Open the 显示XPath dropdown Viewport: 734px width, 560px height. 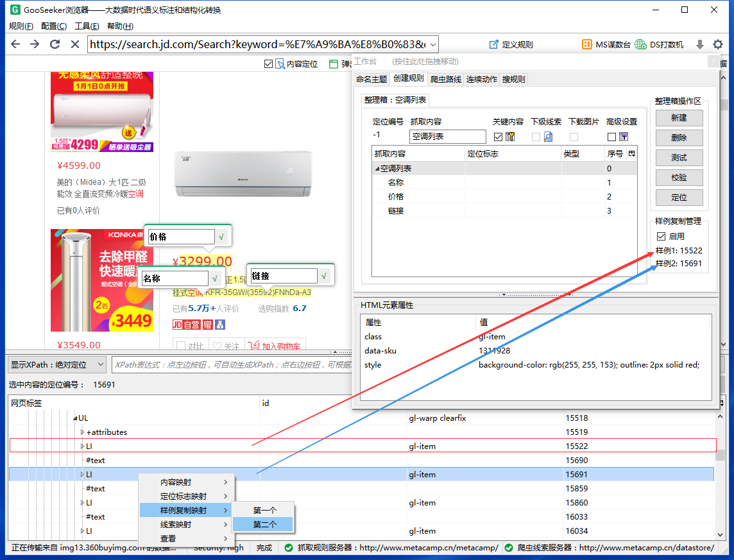click(56, 365)
